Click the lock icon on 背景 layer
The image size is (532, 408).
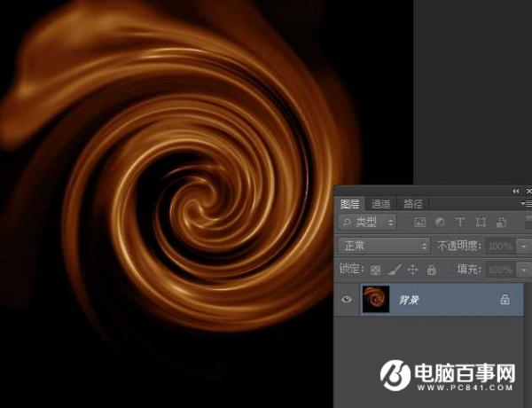505,300
